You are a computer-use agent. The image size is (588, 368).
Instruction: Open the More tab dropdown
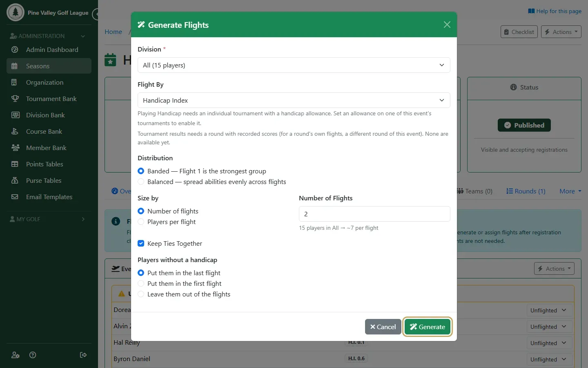click(570, 191)
